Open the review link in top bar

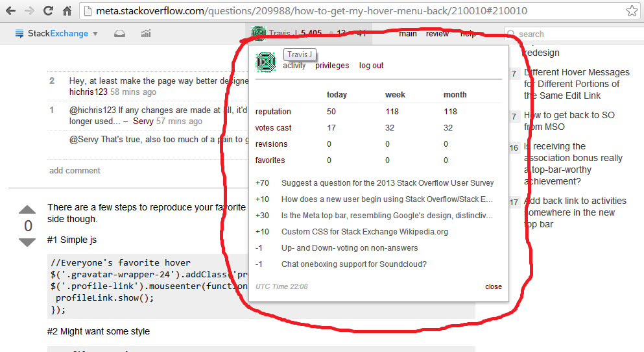pyautogui.click(x=437, y=34)
